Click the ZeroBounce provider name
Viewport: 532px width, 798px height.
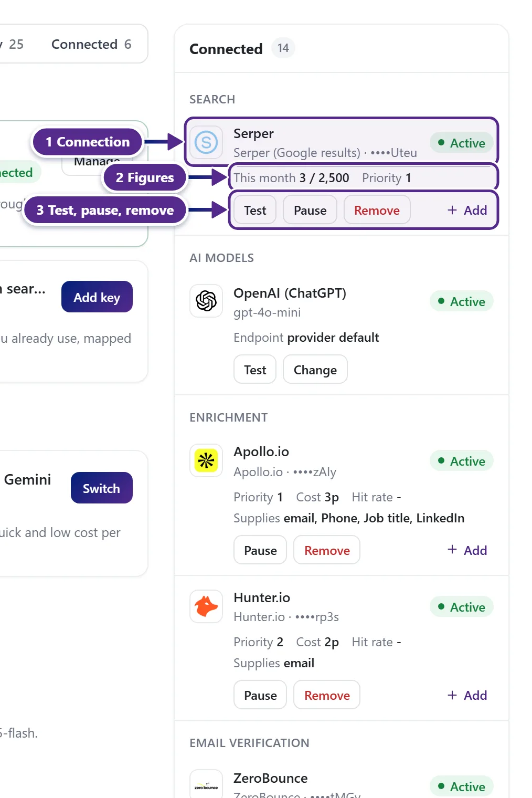point(271,778)
